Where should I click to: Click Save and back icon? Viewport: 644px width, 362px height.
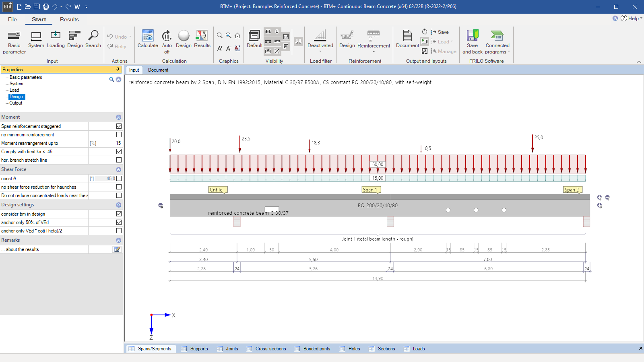point(473,42)
